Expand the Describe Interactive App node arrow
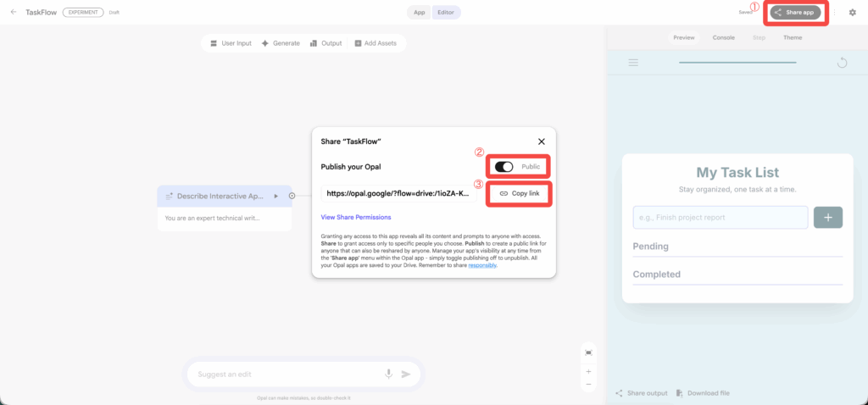The image size is (868, 405). (275, 196)
